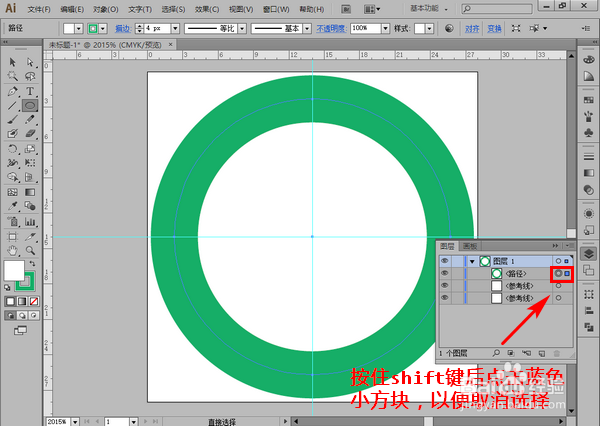Select the Ellipse tool
The width and height of the screenshot is (600, 426).
[x=30, y=105]
